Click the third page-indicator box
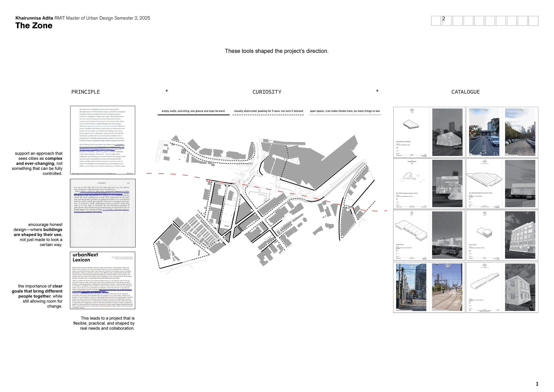 tap(457, 21)
